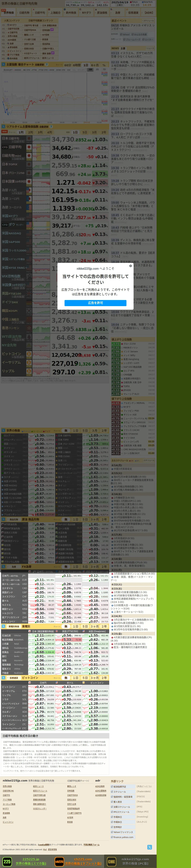Click chart icon left of 世界の株価 section
Viewport: 191px width, 868px height.
pyautogui.click(x=3, y=431)
